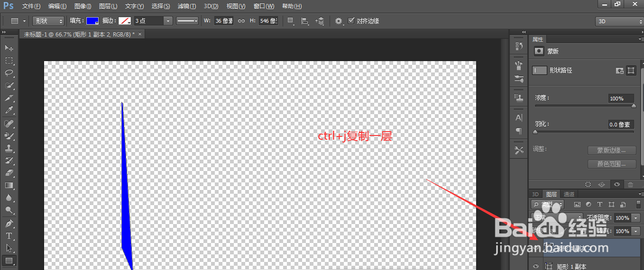The image size is (644, 270).
Task: Toggle the 对齐边缘 checkbox
Action: tap(351, 21)
